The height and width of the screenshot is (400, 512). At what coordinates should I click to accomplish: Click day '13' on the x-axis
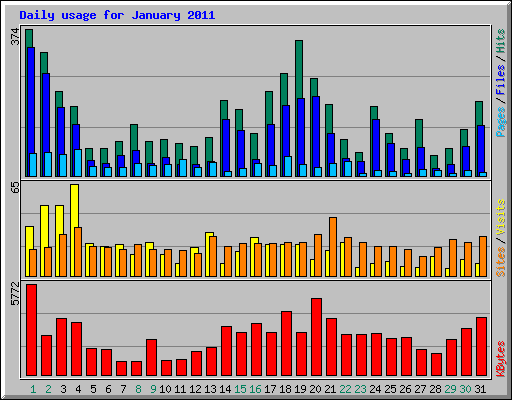coord(210,389)
